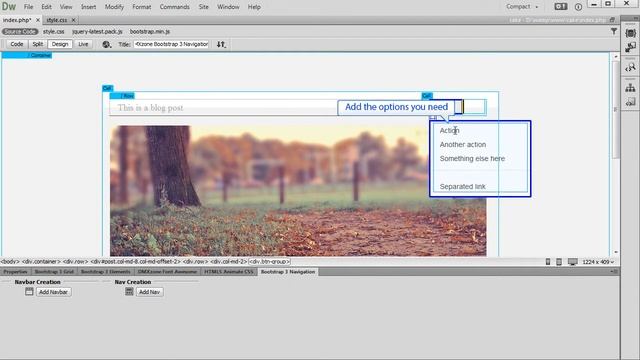Click the mobile size phone icon
640x360 pixels.
click(x=548, y=262)
